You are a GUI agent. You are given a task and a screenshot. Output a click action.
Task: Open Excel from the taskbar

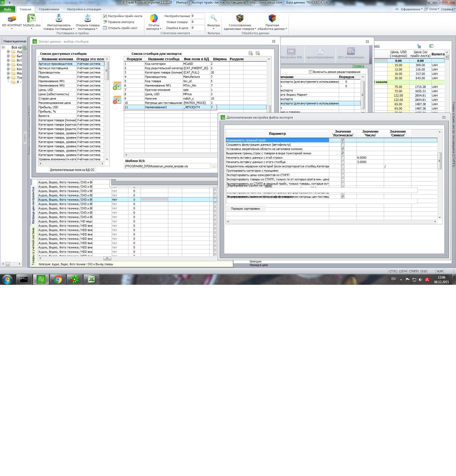click(91, 279)
